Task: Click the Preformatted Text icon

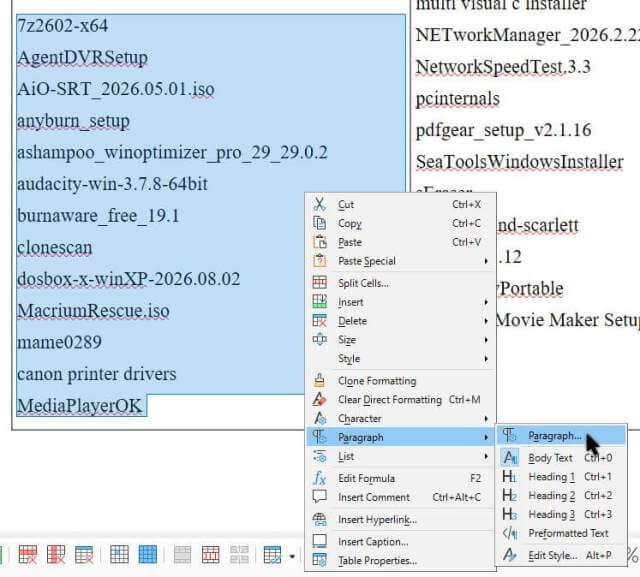Action: (x=510, y=533)
